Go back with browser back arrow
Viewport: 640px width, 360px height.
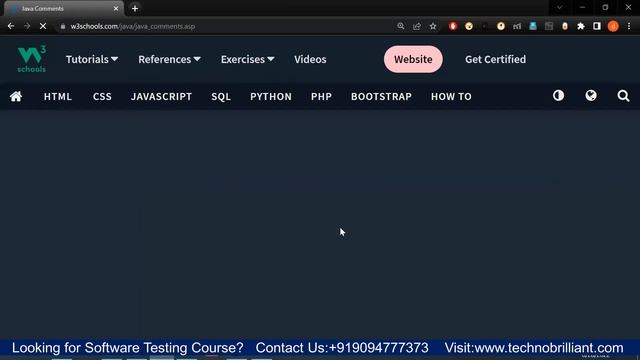pyautogui.click(x=11, y=26)
